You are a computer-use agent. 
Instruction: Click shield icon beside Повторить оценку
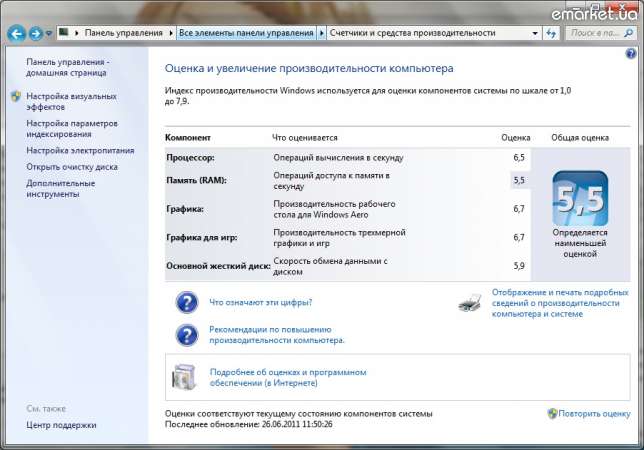552,413
